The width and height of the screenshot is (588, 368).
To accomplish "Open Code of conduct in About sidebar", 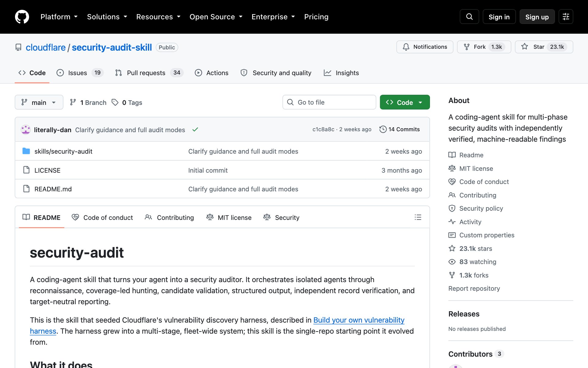I will click(479, 182).
